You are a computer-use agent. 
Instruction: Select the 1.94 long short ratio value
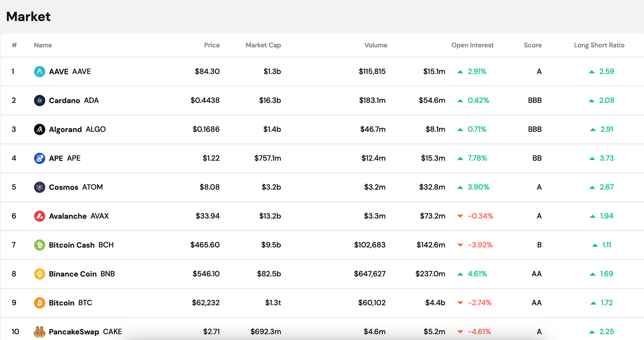tap(607, 216)
